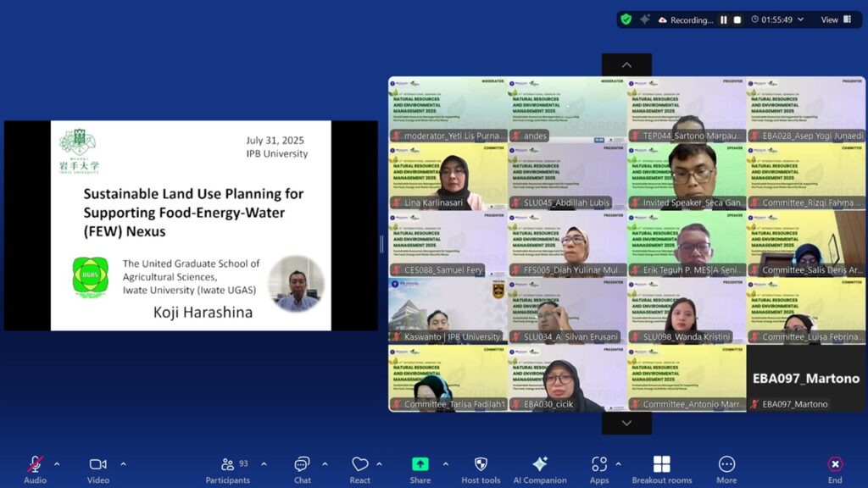
Task: Open the Apps menu
Action: (x=599, y=465)
